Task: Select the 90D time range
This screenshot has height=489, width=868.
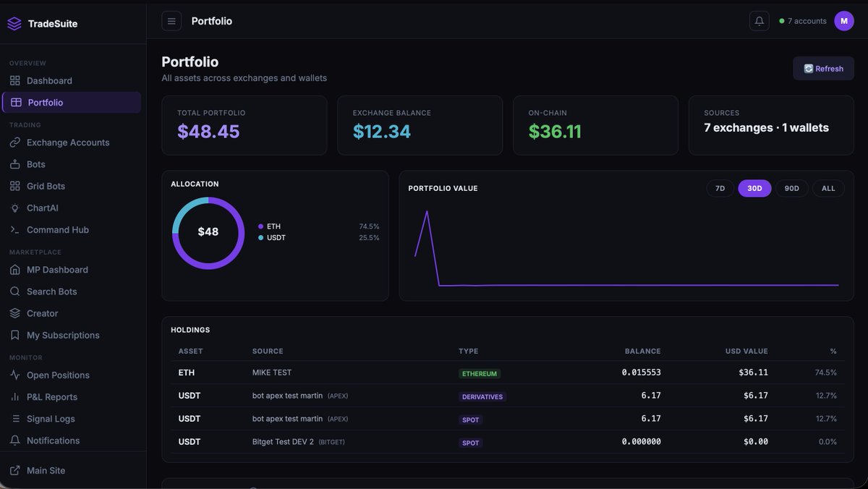Action: (x=792, y=188)
